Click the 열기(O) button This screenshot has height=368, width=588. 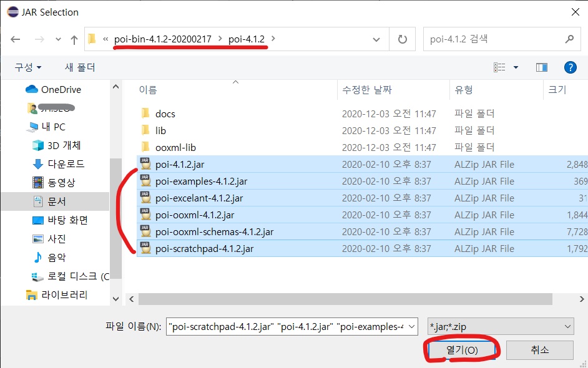coord(462,350)
